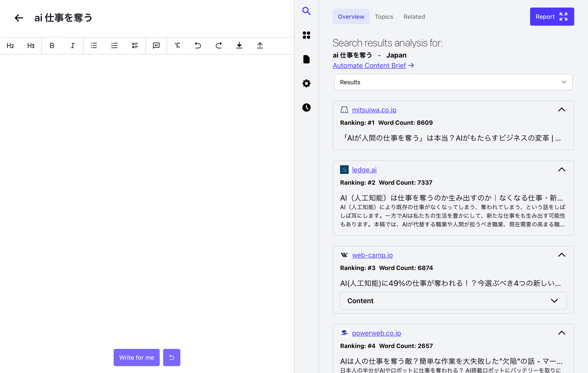588x373 pixels.
Task: Open the search panel icon
Action: point(306,11)
